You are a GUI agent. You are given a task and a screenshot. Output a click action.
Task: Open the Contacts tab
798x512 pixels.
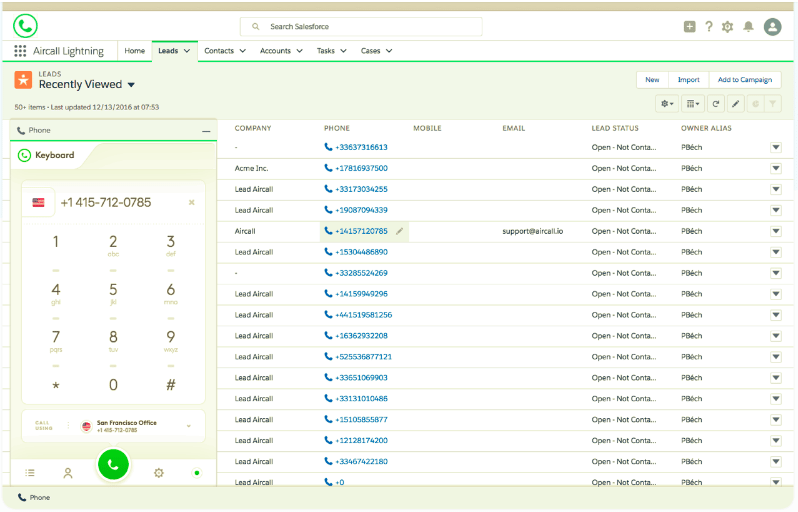click(219, 51)
